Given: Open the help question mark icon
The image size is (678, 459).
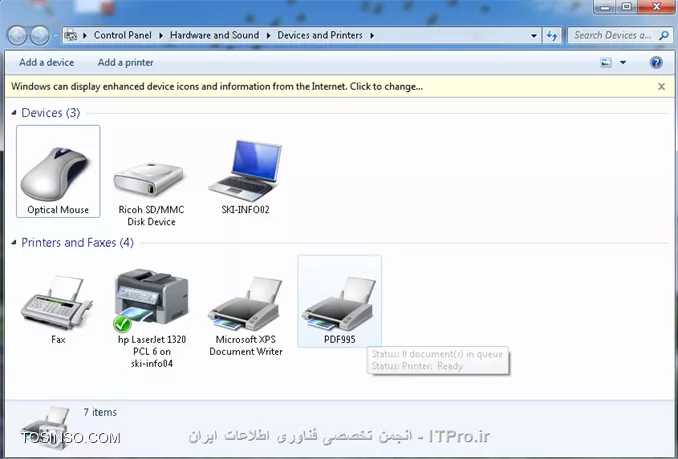Looking at the screenshot, I should 656,63.
